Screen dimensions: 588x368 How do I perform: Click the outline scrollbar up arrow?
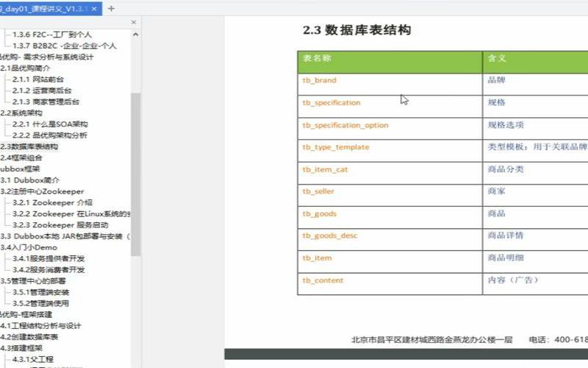(x=135, y=34)
